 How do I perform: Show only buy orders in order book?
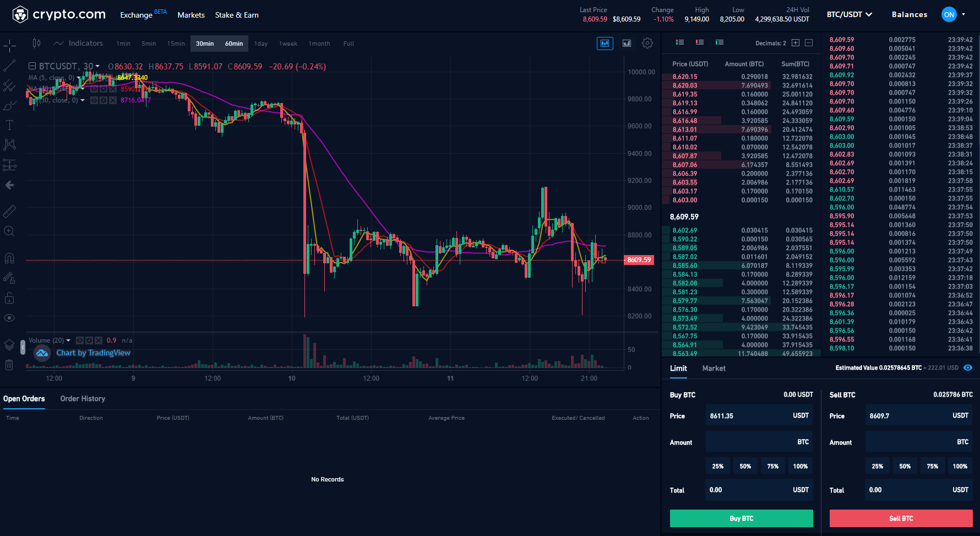720,42
